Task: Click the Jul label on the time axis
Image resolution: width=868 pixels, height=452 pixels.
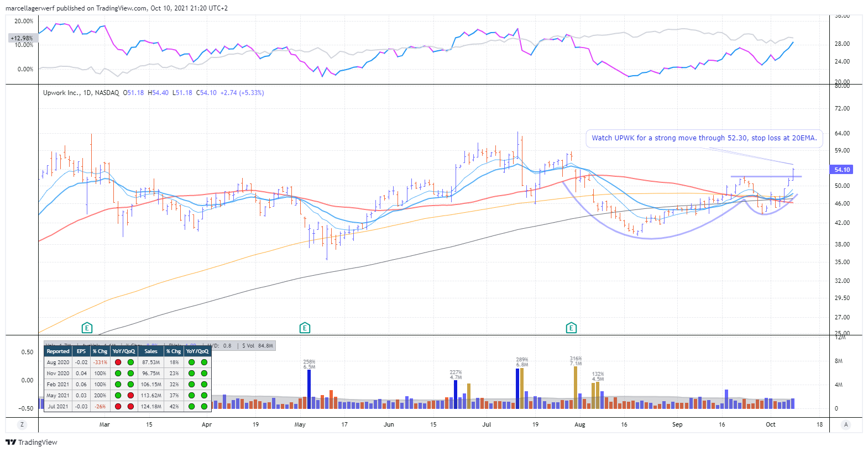Action: [x=487, y=425]
